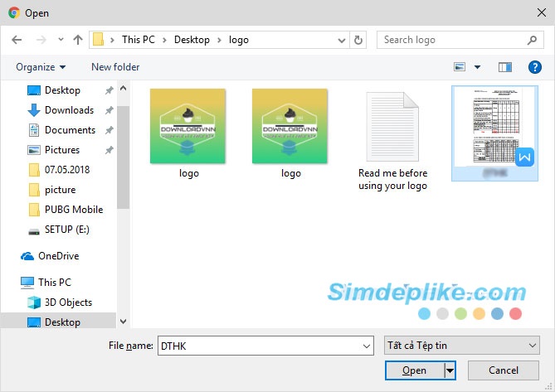
Task: Click the SETUP (E:) drive icon
Action: 34,231
